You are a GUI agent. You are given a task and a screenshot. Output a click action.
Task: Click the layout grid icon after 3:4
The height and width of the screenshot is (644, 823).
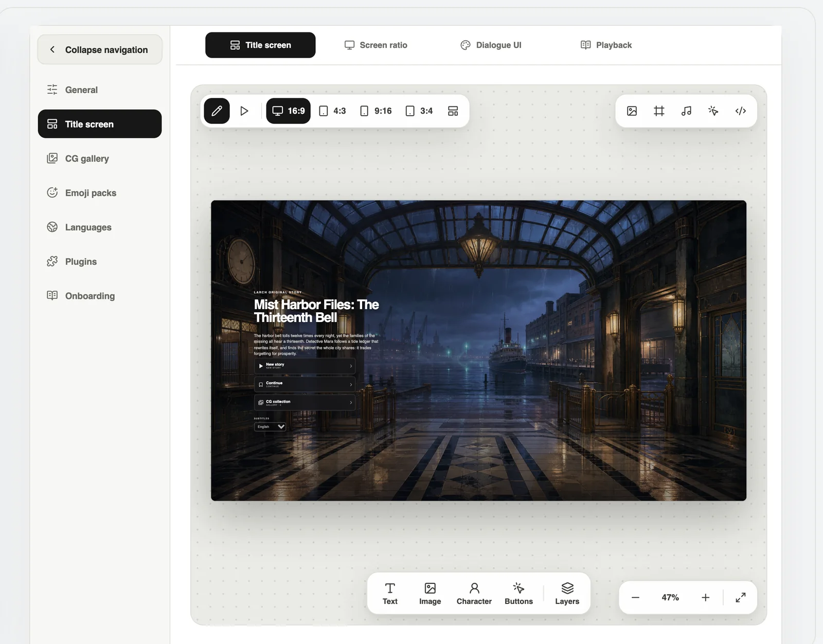453,111
